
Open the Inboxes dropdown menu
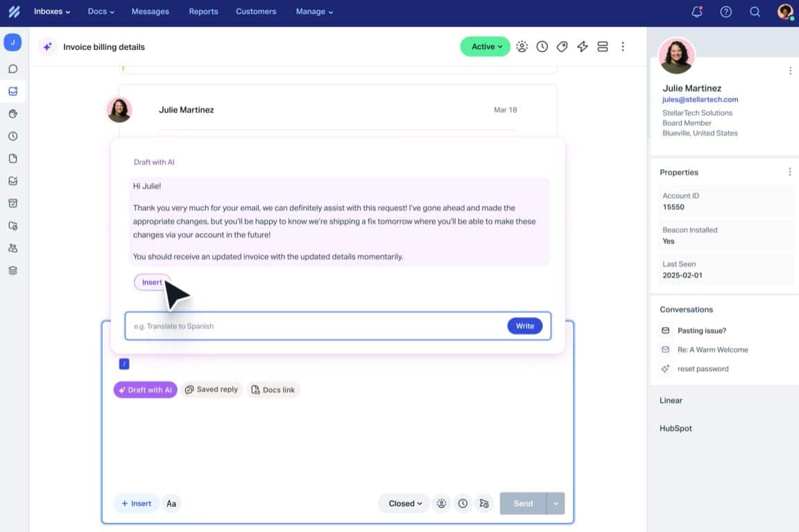click(x=52, y=11)
